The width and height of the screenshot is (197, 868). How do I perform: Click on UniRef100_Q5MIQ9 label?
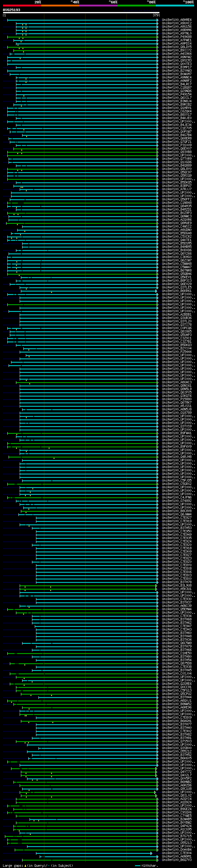176,176
